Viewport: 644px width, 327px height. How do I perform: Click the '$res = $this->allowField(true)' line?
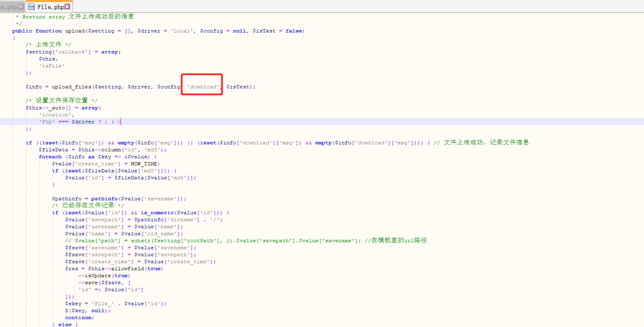click(x=114, y=269)
